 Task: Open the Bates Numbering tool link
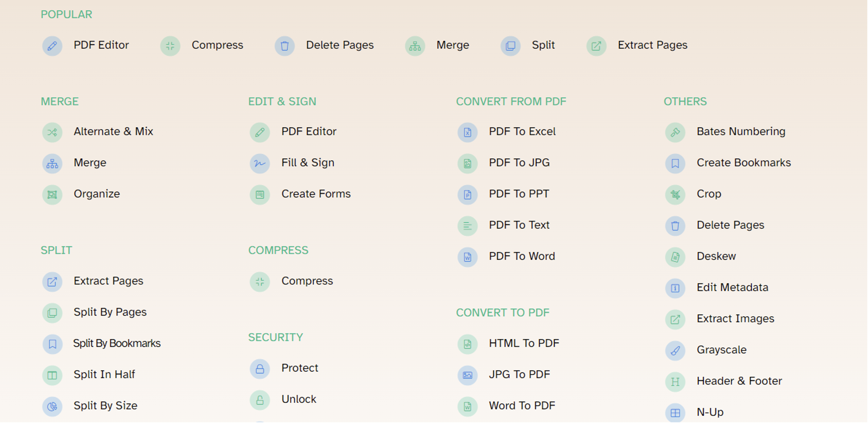tap(741, 131)
